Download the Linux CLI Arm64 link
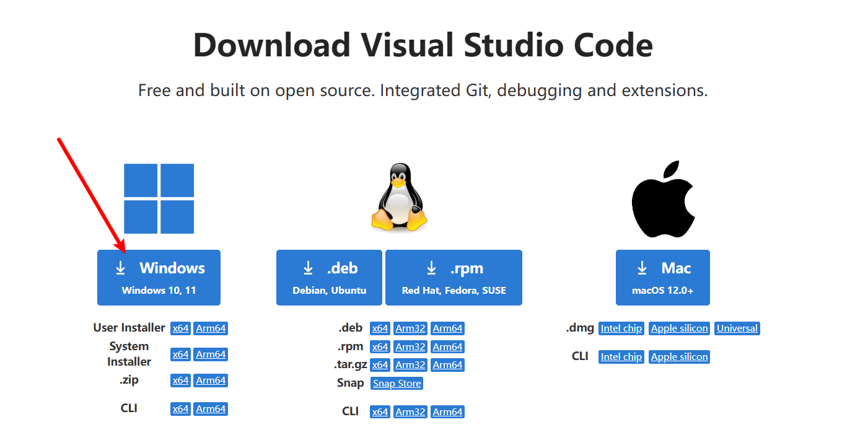Viewport: 868px width, 440px height. (447, 412)
